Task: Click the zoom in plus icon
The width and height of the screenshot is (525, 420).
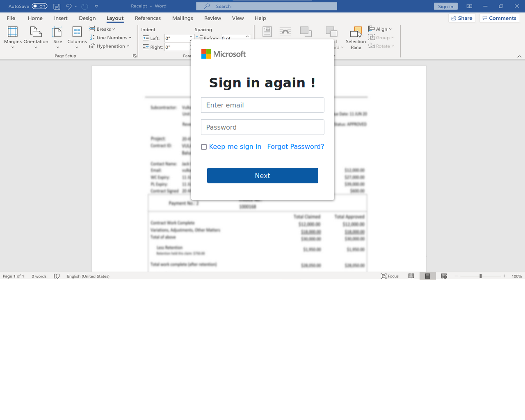Action: 505,276
